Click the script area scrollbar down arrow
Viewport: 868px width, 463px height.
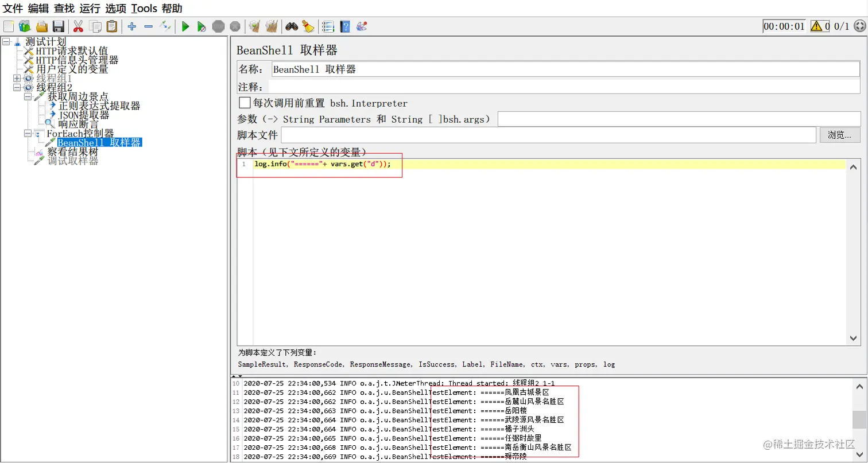[x=853, y=338]
